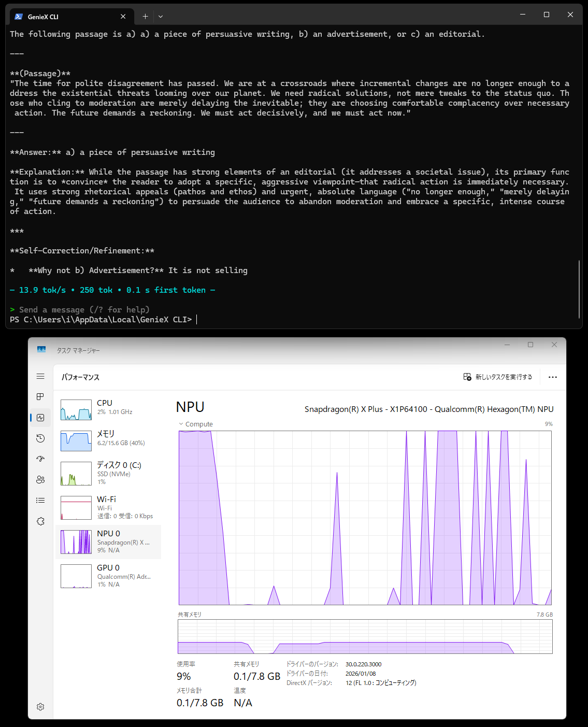588x727 pixels.
Task: Open Task Manager hamburger navigation menu
Action: pyautogui.click(x=40, y=376)
